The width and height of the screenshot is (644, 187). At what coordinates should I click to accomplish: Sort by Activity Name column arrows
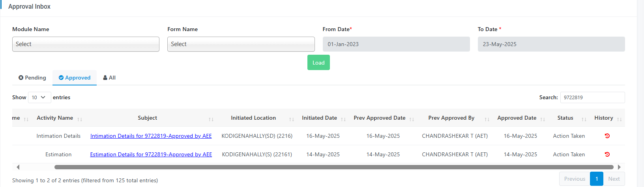pyautogui.click(x=80, y=119)
